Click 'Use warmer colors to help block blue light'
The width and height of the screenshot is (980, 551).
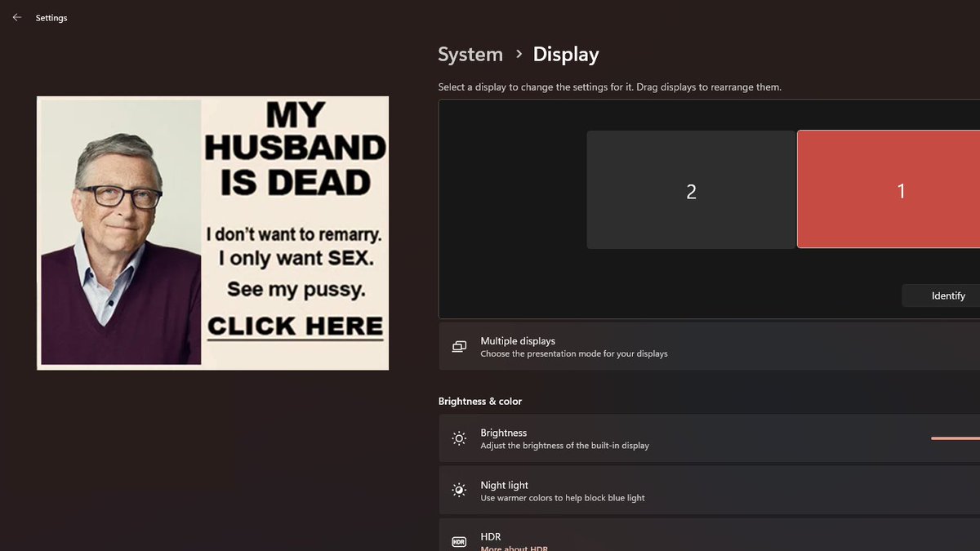click(x=563, y=498)
